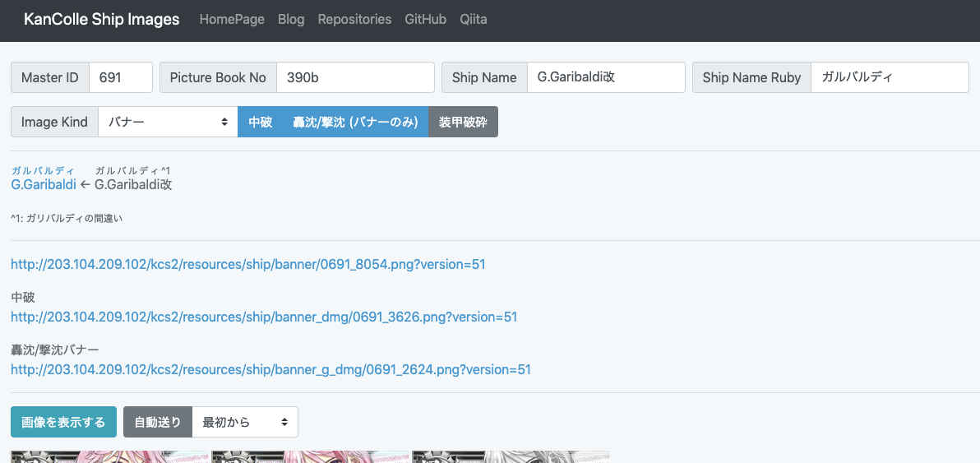Open Repositories in the navbar
980x463 pixels.
click(354, 20)
